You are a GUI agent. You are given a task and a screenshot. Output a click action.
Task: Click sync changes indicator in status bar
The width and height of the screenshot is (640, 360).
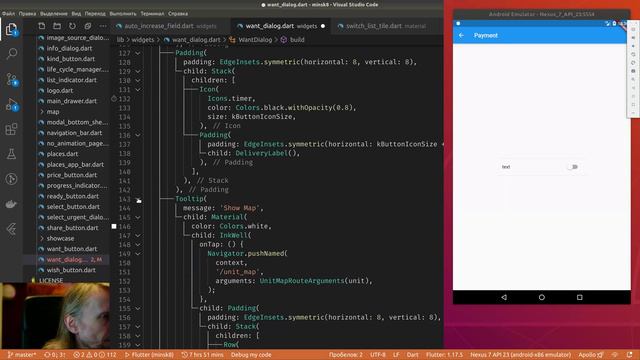tap(55, 355)
